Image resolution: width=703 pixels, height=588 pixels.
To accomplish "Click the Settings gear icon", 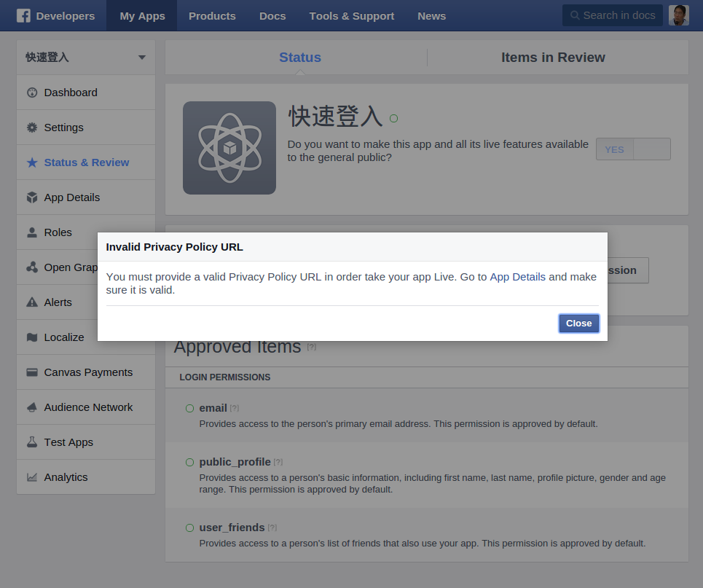I will point(32,128).
